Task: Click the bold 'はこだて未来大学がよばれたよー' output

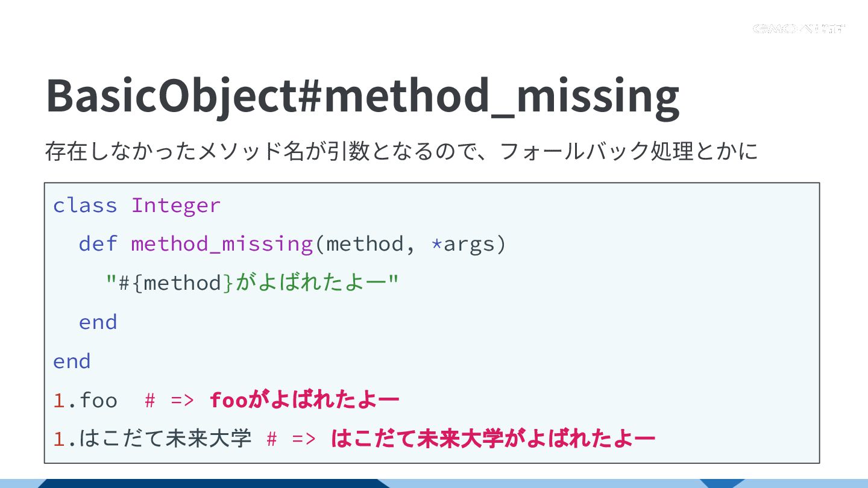Action: pos(492,439)
